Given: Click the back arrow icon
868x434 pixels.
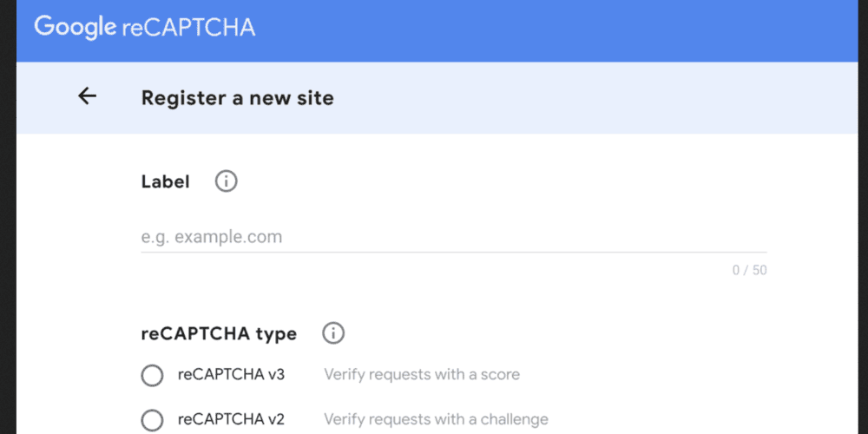Looking at the screenshot, I should [x=87, y=96].
